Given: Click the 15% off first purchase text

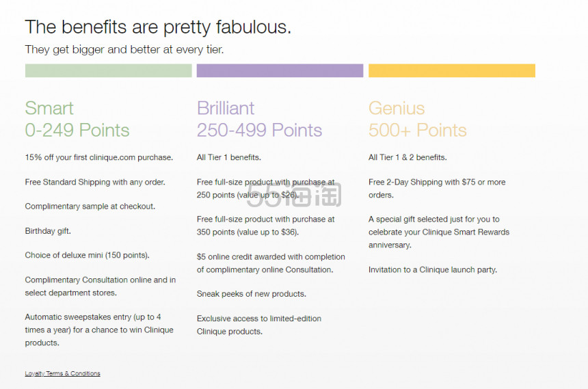Looking at the screenshot, I should click(x=99, y=157).
